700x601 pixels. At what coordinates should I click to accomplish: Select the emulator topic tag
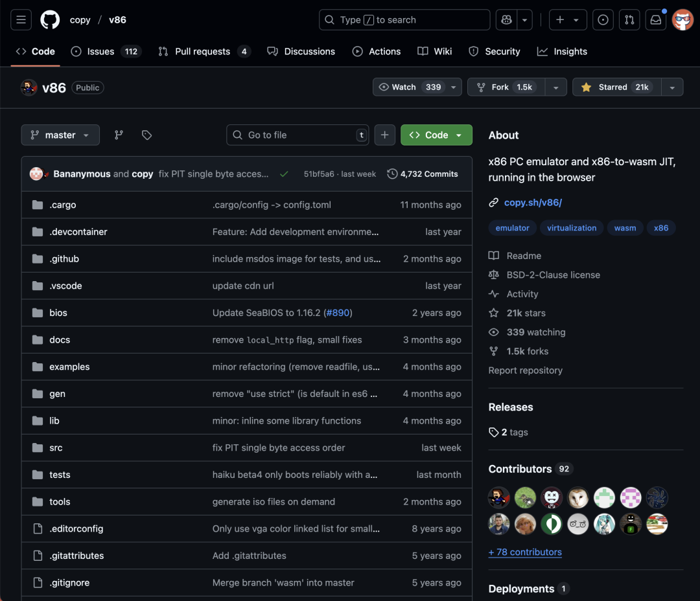512,228
